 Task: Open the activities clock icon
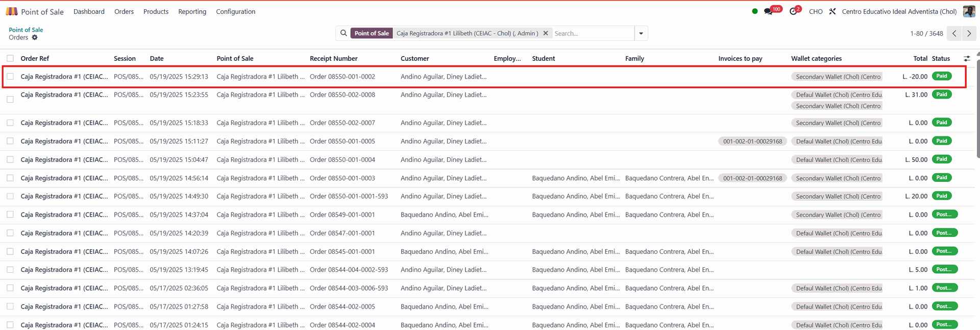[793, 11]
